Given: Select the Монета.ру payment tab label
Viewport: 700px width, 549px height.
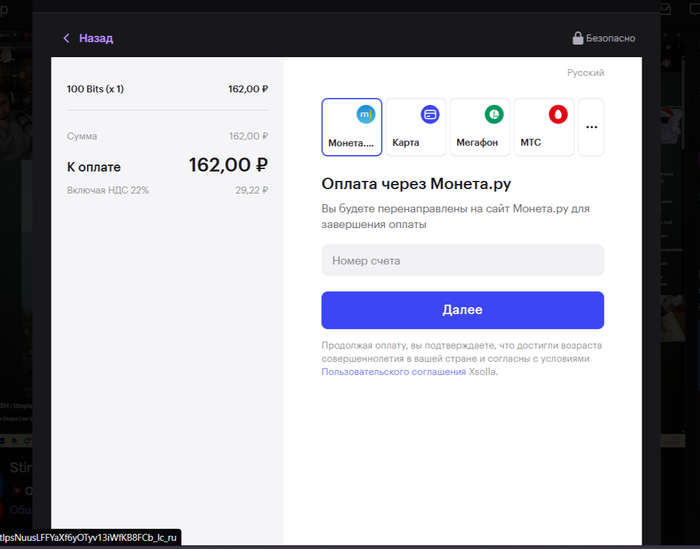Looking at the screenshot, I should 351,143.
